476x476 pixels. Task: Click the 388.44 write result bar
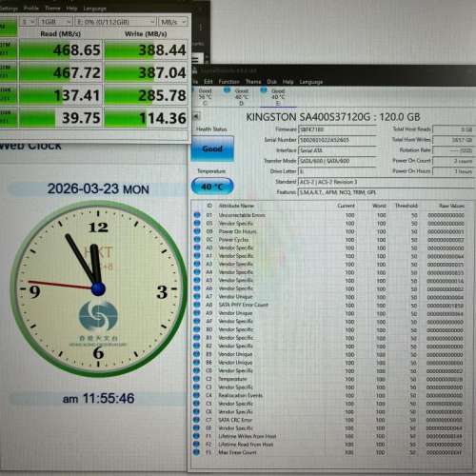pos(147,50)
